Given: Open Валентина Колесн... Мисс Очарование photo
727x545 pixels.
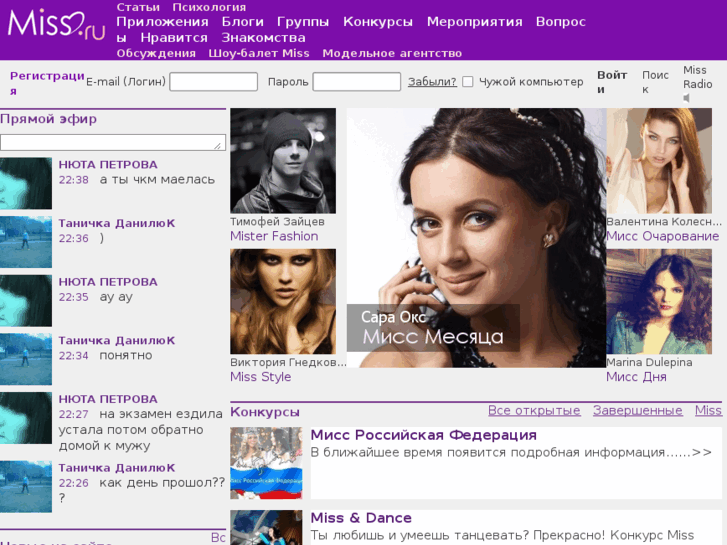Looking at the screenshot, I should (x=659, y=161).
